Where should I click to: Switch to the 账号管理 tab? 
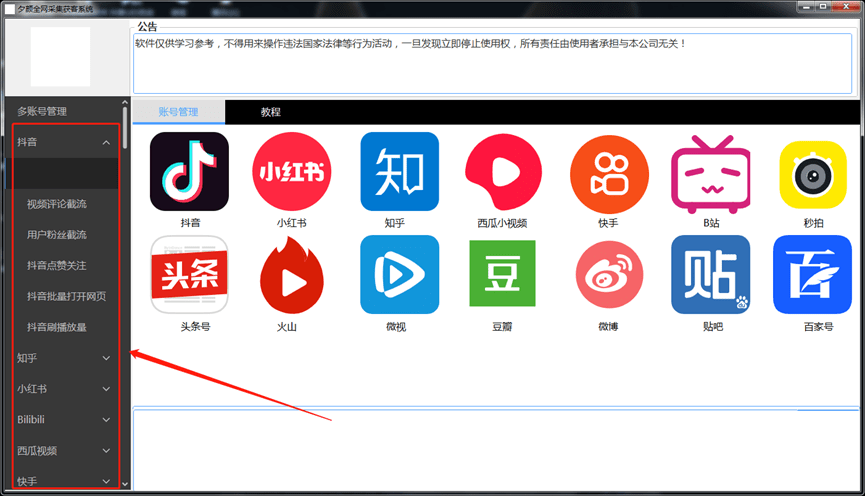[178, 112]
